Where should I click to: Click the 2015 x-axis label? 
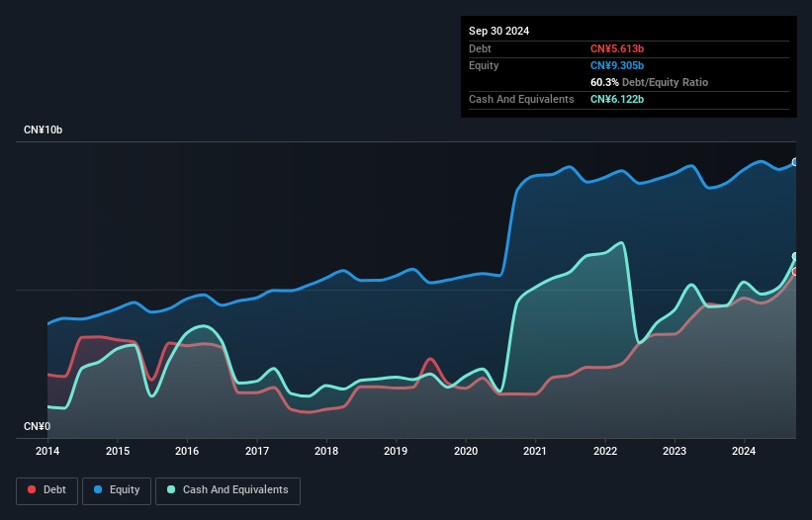118,451
